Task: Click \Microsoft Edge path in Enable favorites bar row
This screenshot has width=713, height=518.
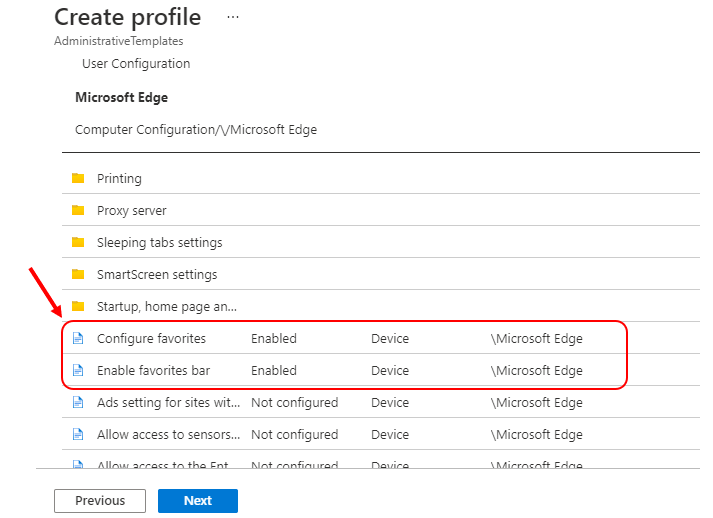Action: 537,371
